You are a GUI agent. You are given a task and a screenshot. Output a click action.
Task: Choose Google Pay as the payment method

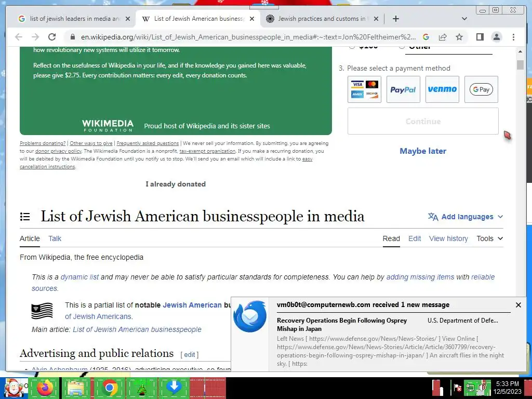[481, 89]
